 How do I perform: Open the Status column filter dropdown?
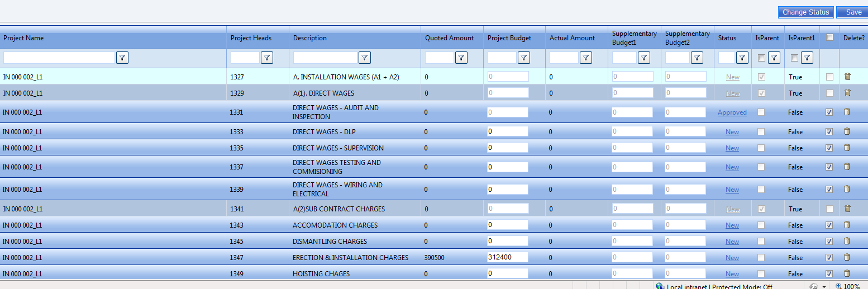pyautogui.click(x=742, y=58)
